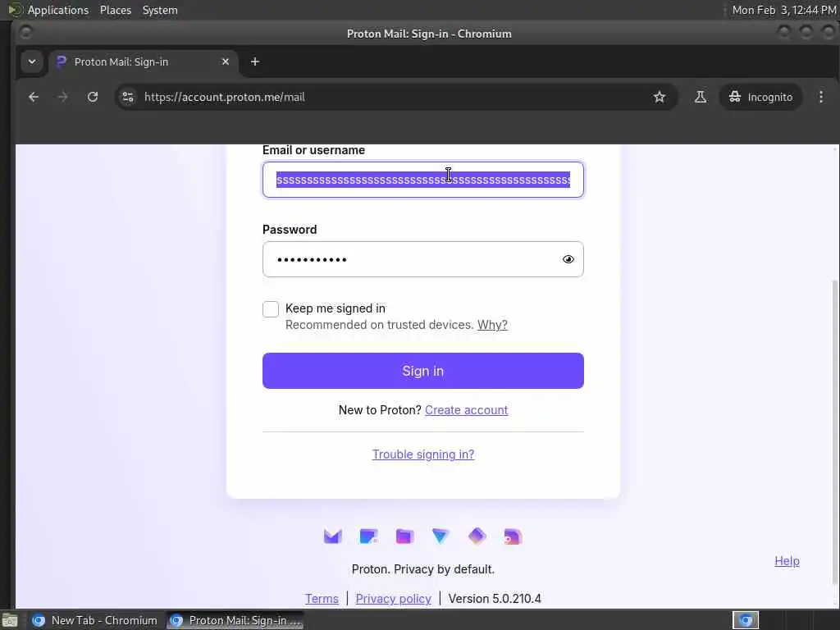Focus the Email or username field
Screen dimensions: 840x630
423,180
